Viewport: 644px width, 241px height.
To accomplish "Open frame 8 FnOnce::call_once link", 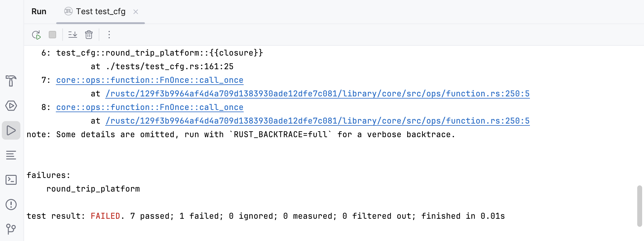I will click(x=150, y=108).
